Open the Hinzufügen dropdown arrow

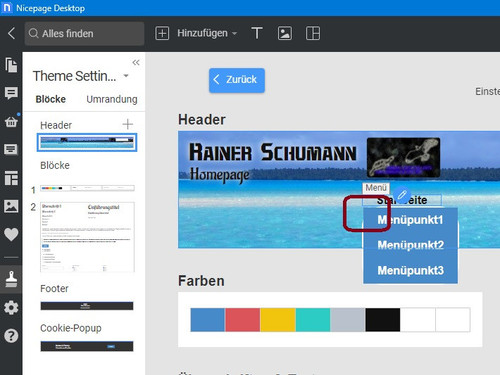click(234, 33)
